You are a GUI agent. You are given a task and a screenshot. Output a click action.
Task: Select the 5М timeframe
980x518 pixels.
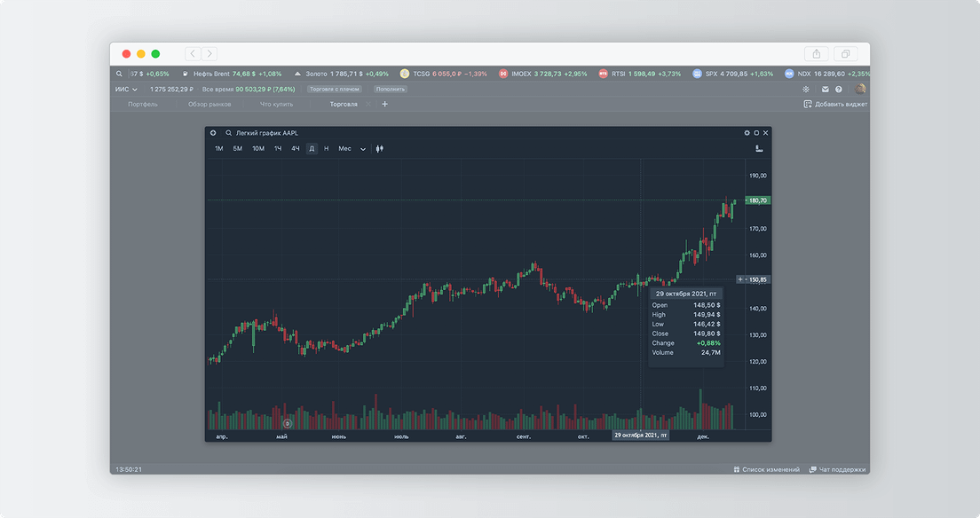pyautogui.click(x=238, y=149)
